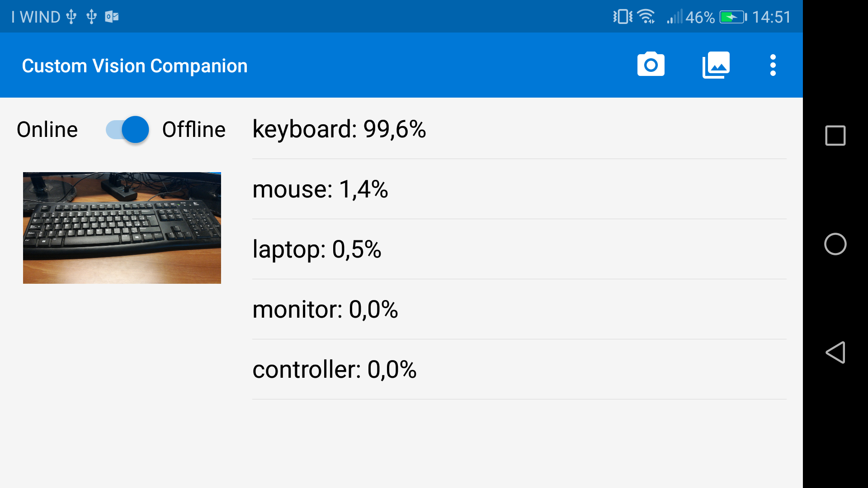The height and width of the screenshot is (488, 868).
Task: View the captured keyboard image thumbnail
Action: pyautogui.click(x=122, y=228)
